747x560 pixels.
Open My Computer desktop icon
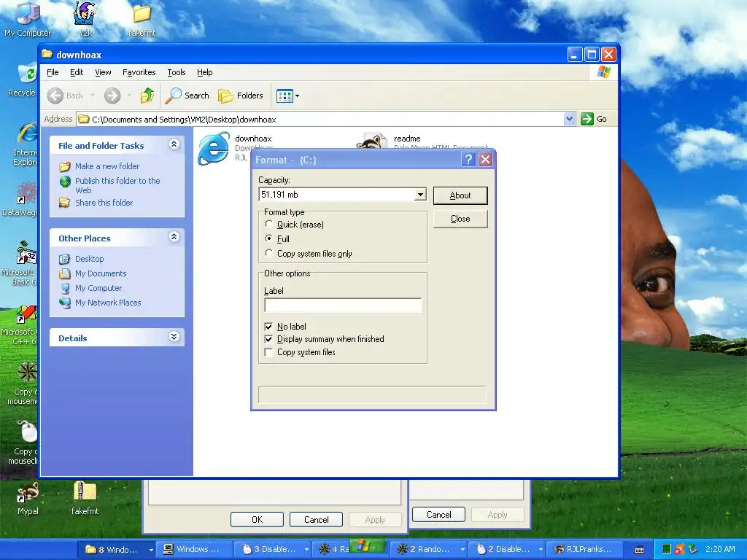pyautogui.click(x=27, y=19)
